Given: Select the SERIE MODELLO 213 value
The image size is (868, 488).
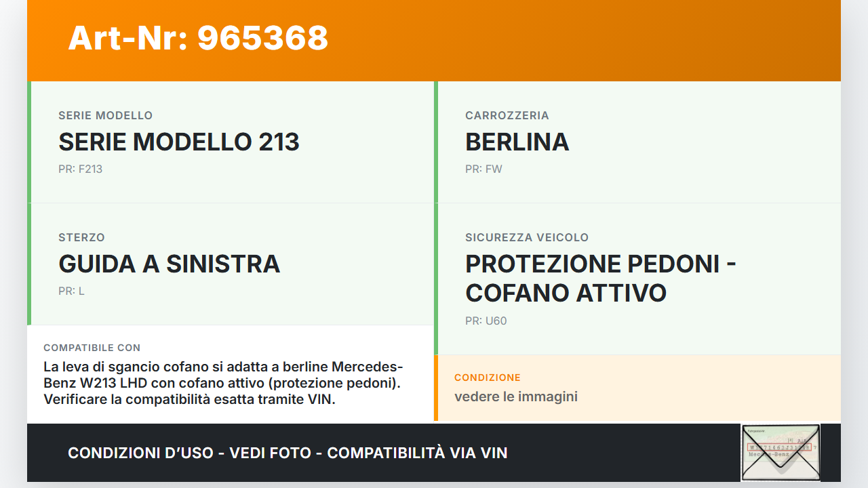Looking at the screenshot, I should click(x=179, y=142).
